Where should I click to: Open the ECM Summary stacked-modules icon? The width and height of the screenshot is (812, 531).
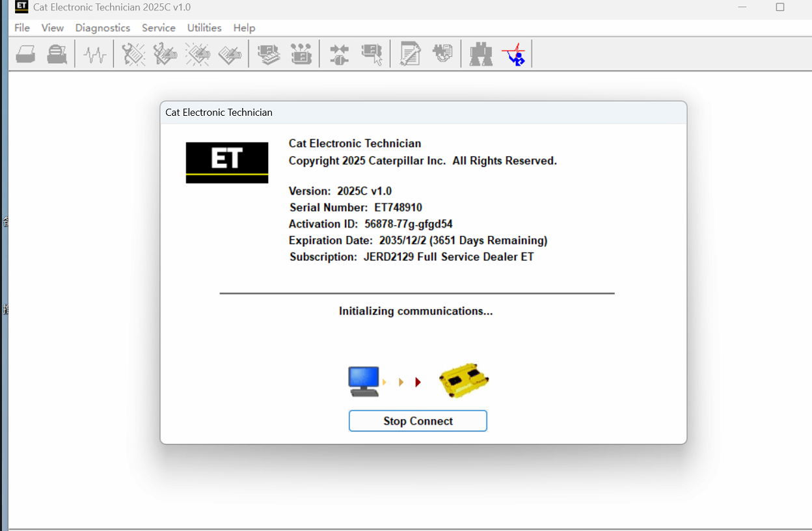269,53
